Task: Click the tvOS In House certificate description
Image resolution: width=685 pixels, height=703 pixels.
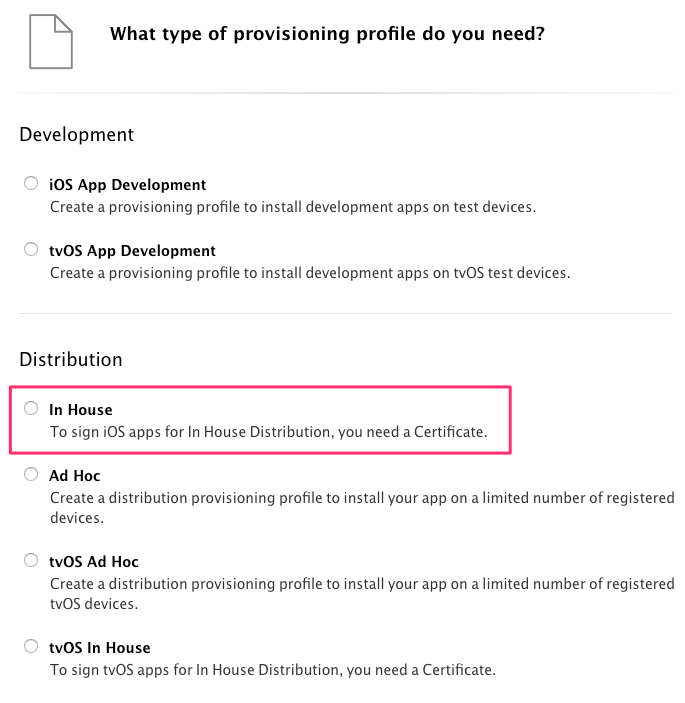Action: 273,670
